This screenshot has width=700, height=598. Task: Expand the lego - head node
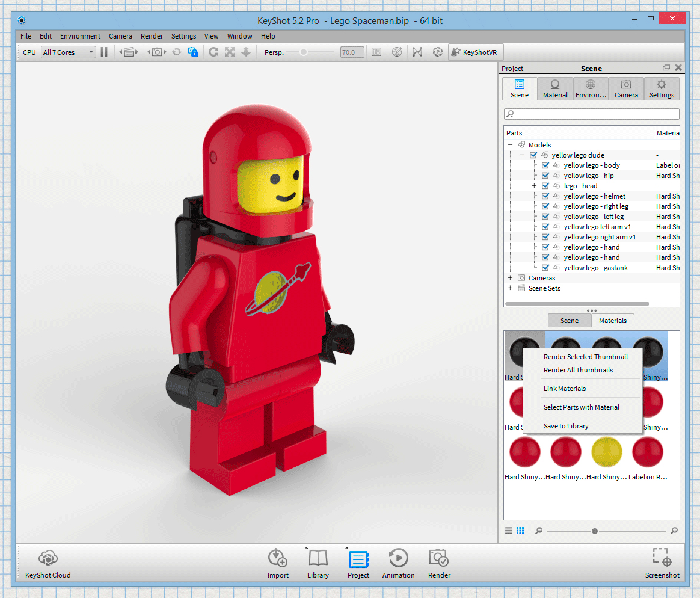pos(534,186)
